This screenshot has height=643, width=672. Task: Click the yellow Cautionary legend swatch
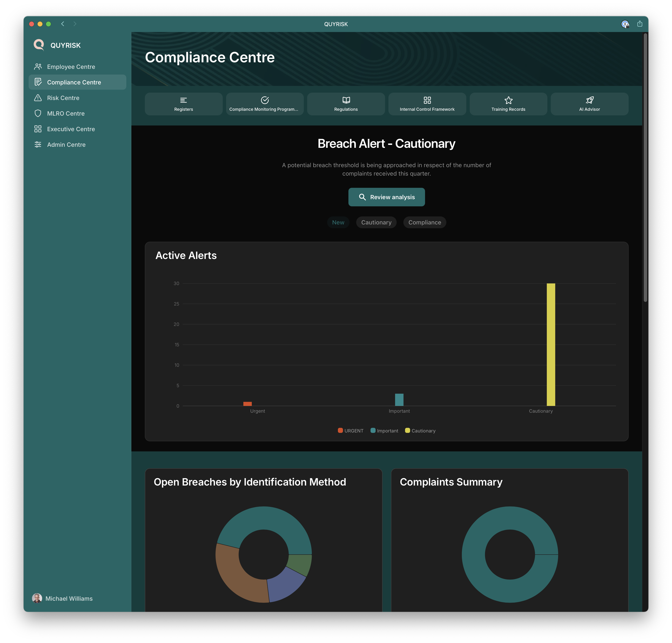pyautogui.click(x=407, y=430)
